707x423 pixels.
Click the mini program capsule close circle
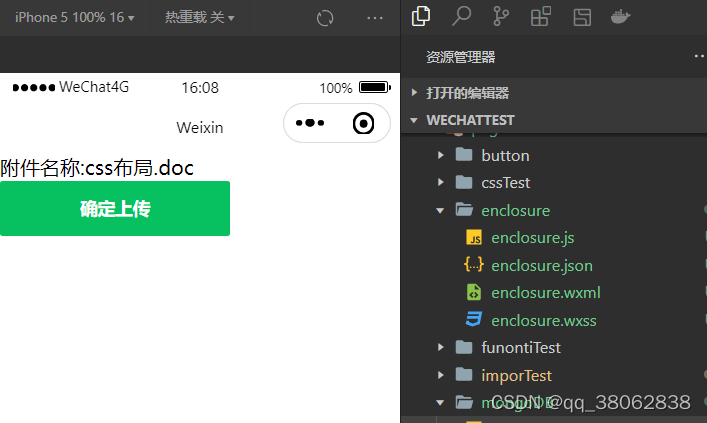click(363, 123)
